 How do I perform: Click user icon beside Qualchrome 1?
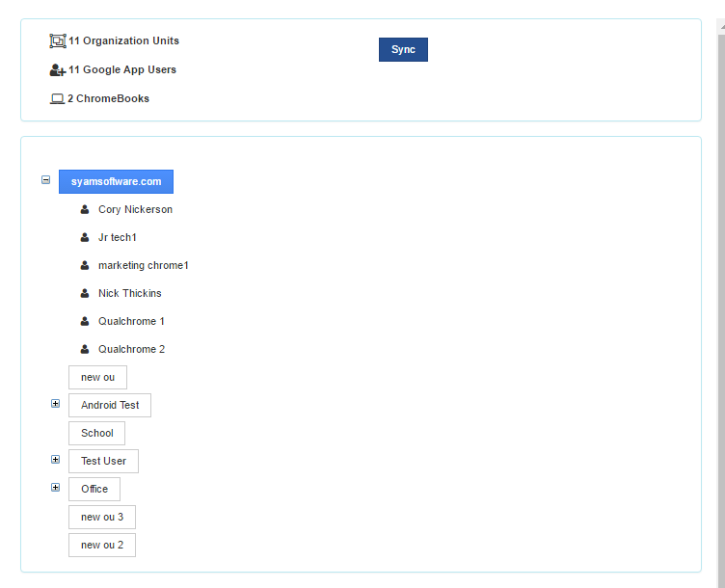point(85,321)
